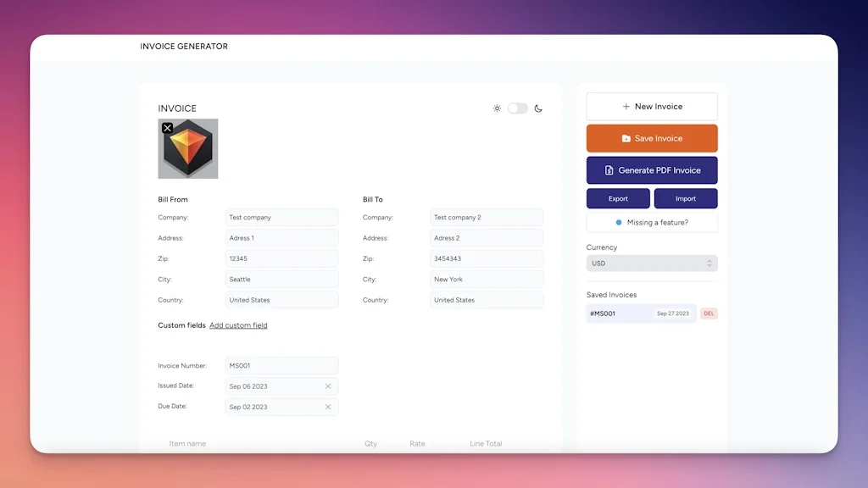Click the plus icon next to New Invoice
The width and height of the screenshot is (868, 488).
628,106
